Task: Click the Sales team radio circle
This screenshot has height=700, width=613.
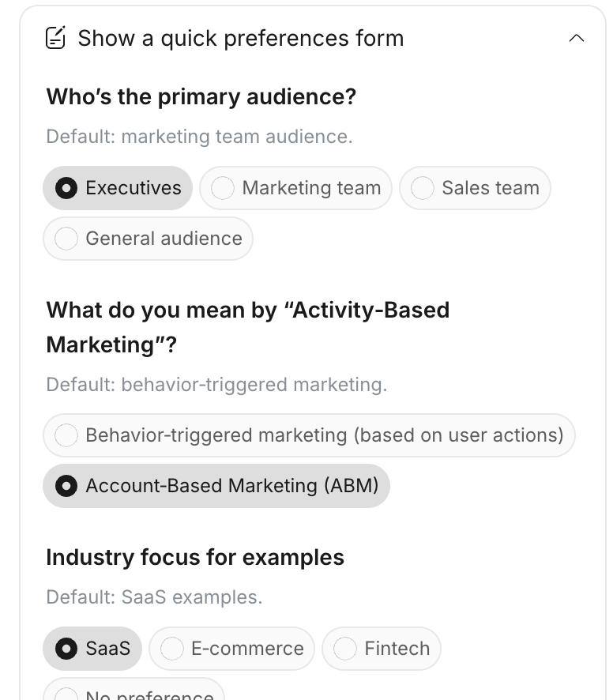Action: pos(423,188)
